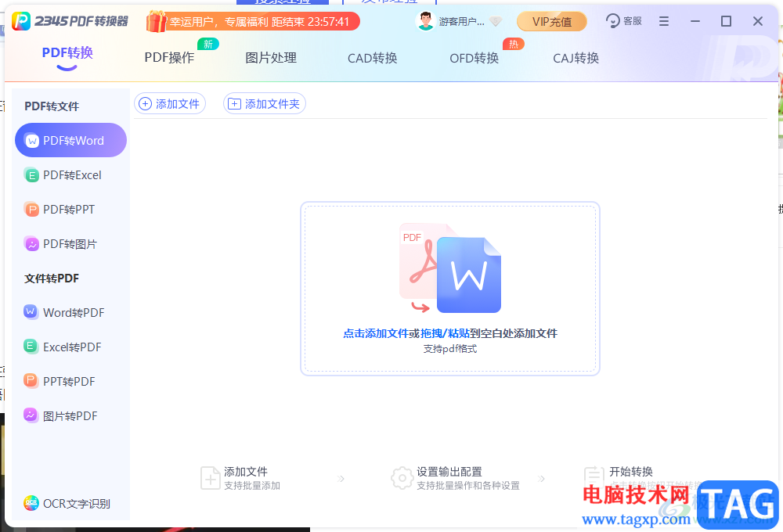The height and width of the screenshot is (532, 783).
Task: Click the Word icon beside Word转PDF
Action: pyautogui.click(x=31, y=312)
